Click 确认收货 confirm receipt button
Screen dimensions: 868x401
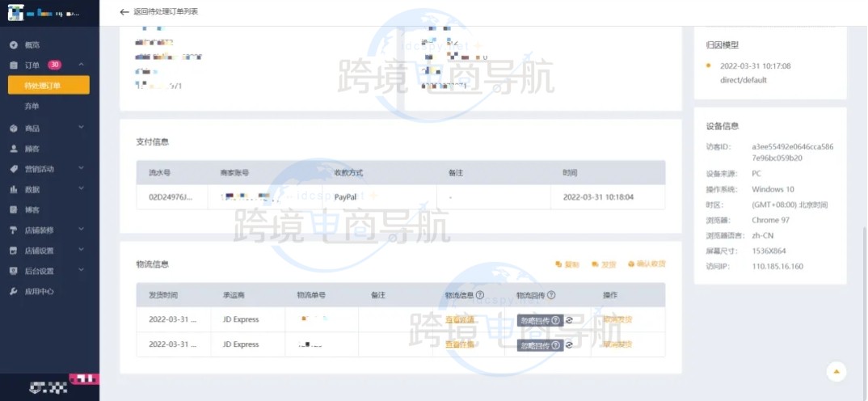647,264
